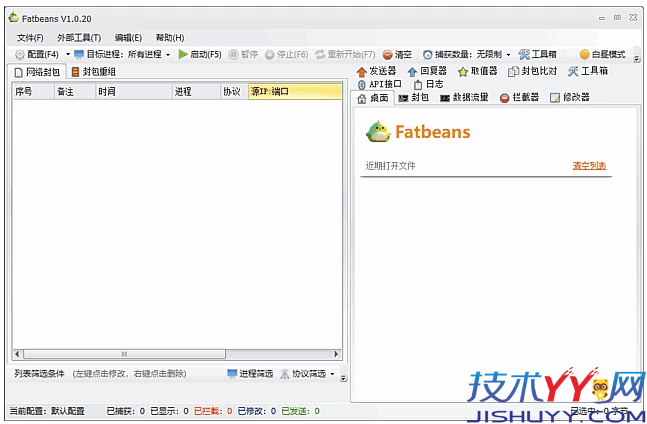This screenshot has height=424, width=647.
Task: Toggle the 白昼模式 day mode
Action: click(602, 54)
